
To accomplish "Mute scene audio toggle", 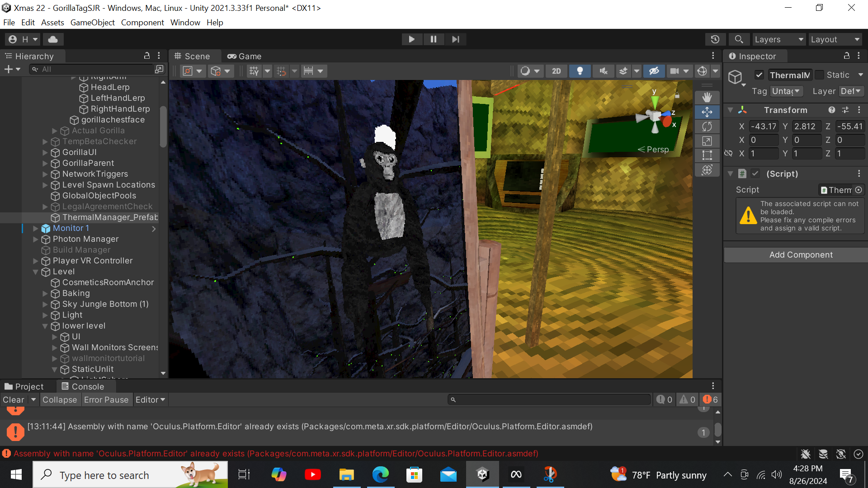I will [x=603, y=71].
